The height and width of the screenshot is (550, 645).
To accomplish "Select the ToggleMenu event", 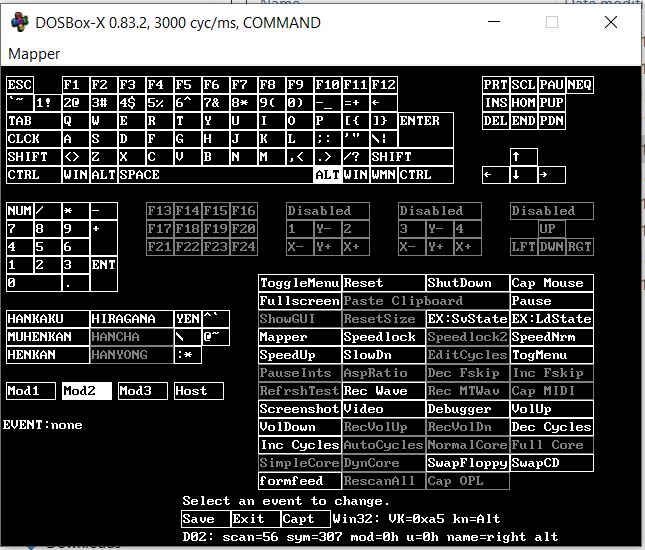I will point(300,283).
